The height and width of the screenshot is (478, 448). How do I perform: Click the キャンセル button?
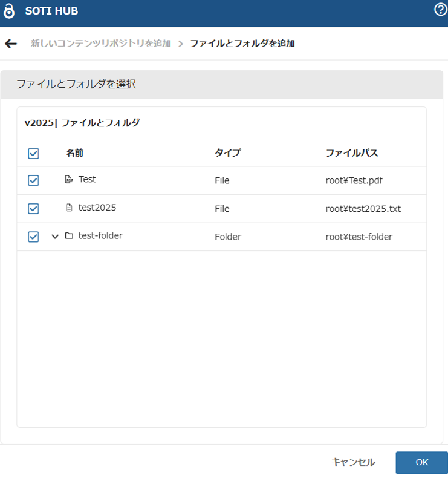point(353,462)
